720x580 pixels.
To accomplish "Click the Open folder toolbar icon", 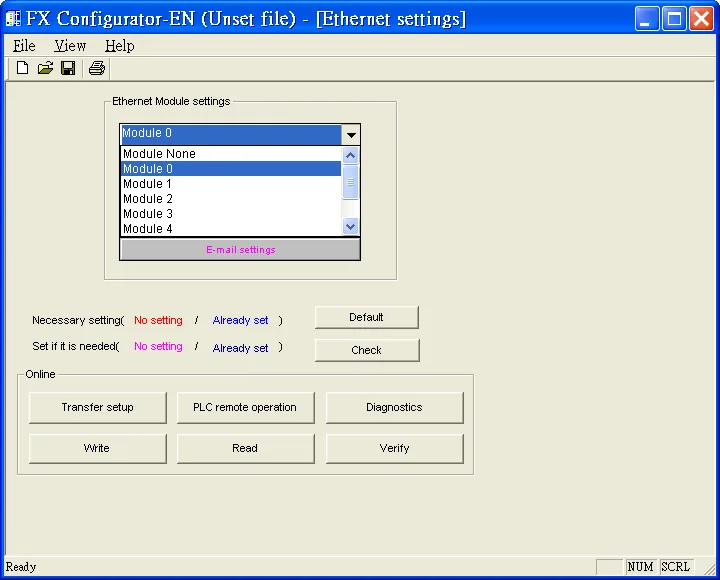I will click(45, 68).
